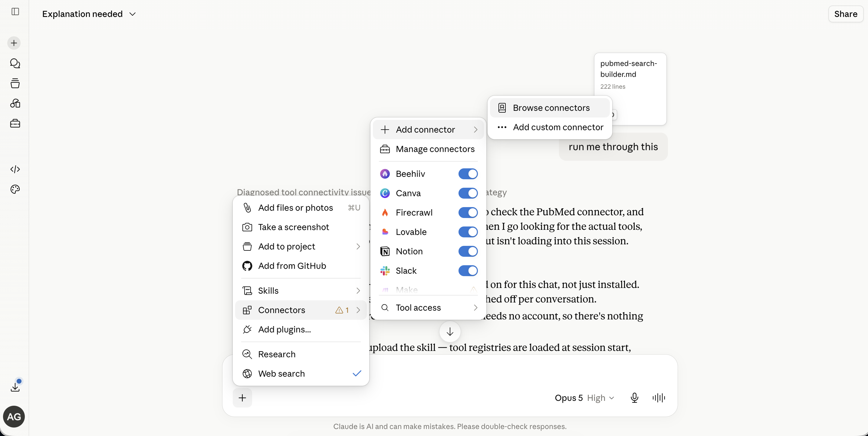
Task: Select Add files or photos
Action: [301, 208]
